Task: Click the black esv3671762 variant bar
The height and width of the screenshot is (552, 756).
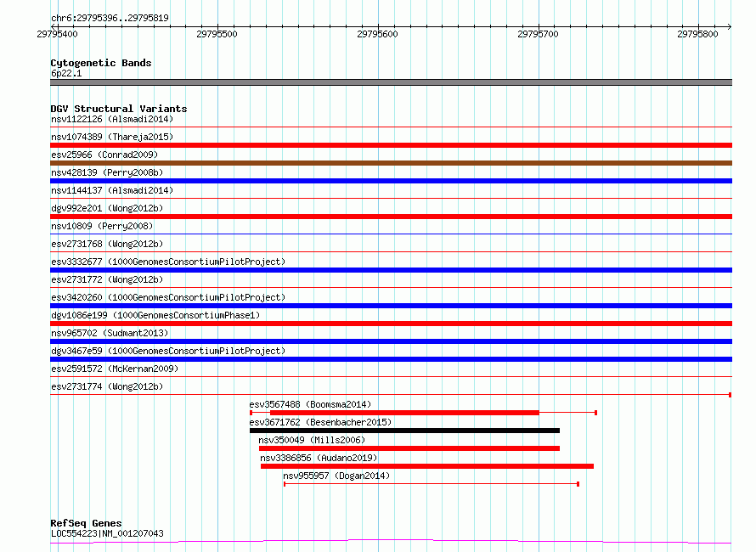Action: pos(404,431)
